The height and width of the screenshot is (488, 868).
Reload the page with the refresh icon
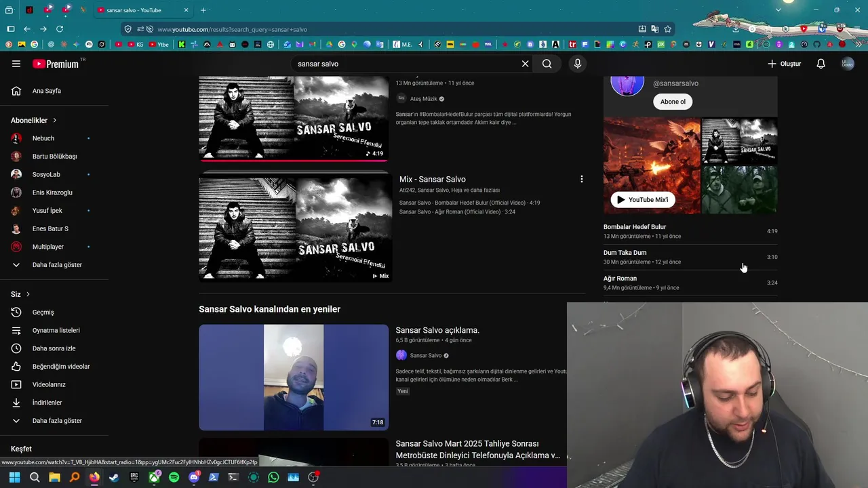point(60,29)
